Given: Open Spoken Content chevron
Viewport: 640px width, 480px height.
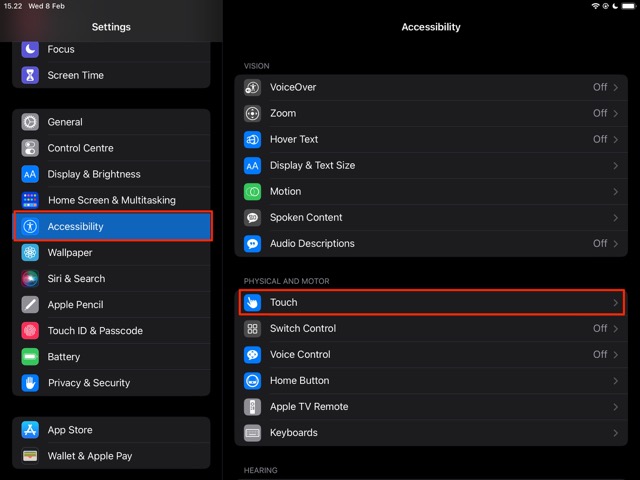Looking at the screenshot, I should 616,218.
